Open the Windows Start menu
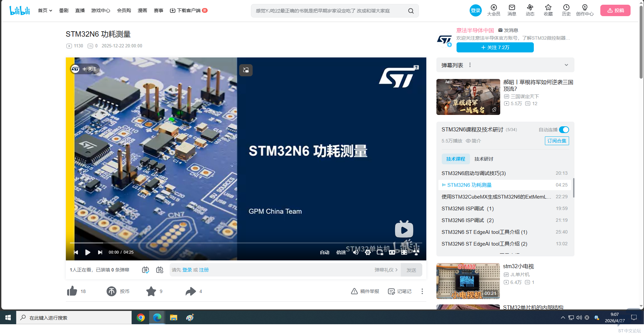 click(8, 318)
